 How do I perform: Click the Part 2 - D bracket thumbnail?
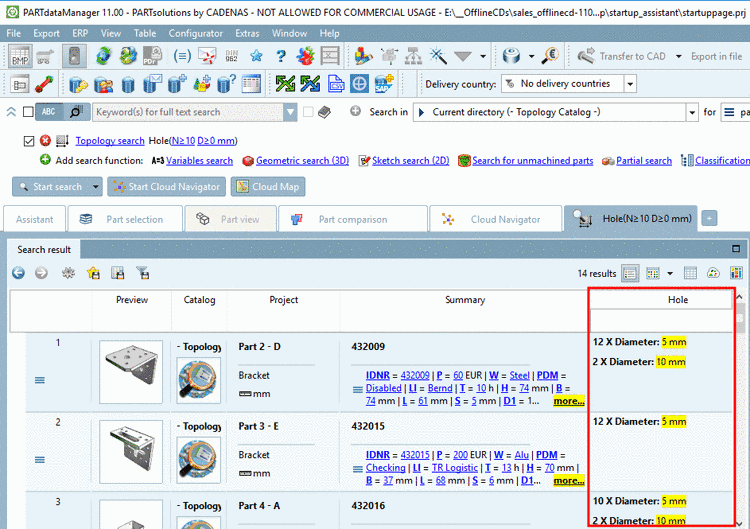coord(131,372)
